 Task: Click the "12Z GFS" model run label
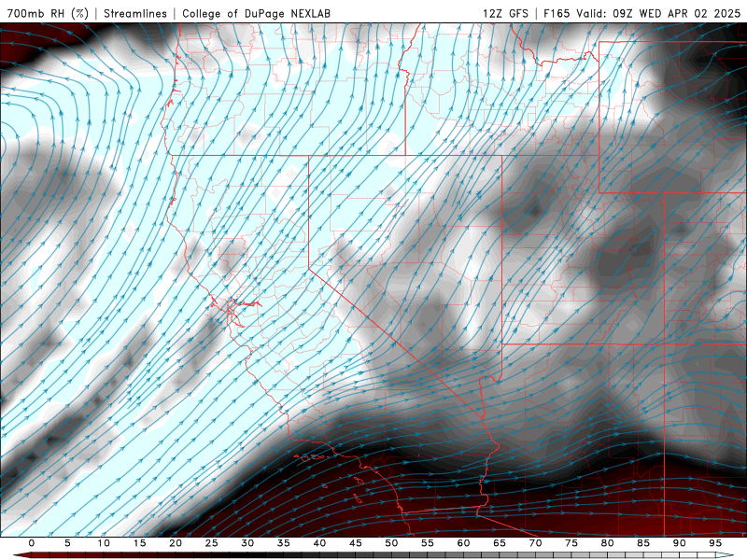(505, 13)
